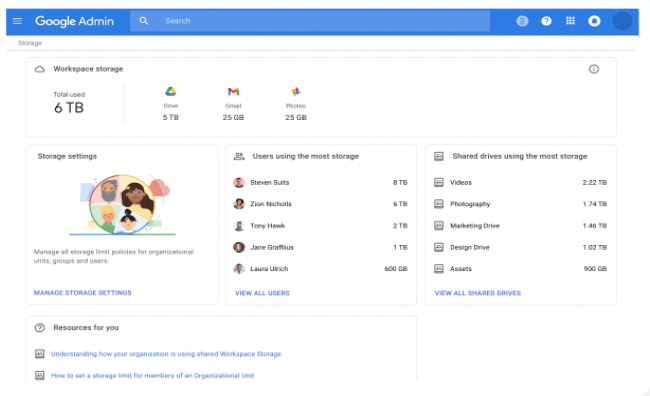Click the 900 GB Assets size
650x396 pixels.
[595, 269]
